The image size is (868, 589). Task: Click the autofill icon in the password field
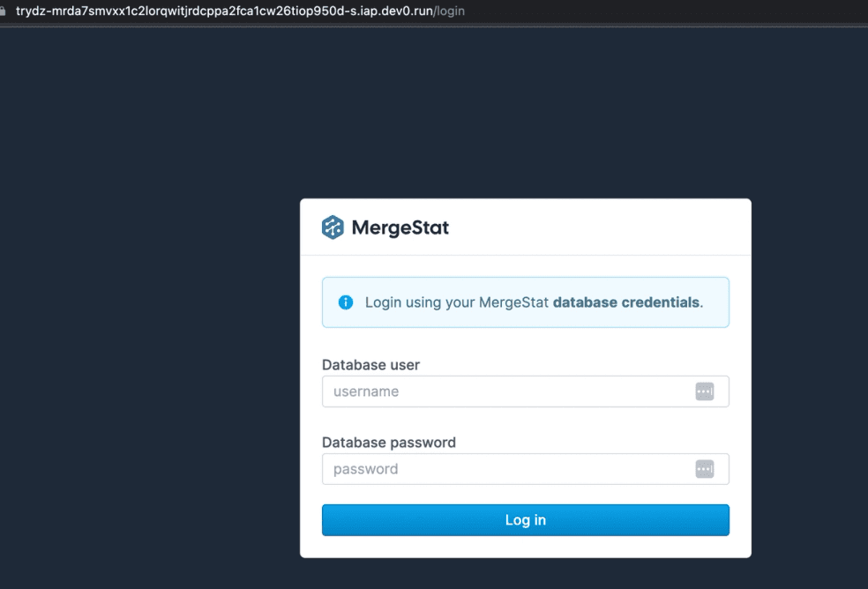point(704,468)
